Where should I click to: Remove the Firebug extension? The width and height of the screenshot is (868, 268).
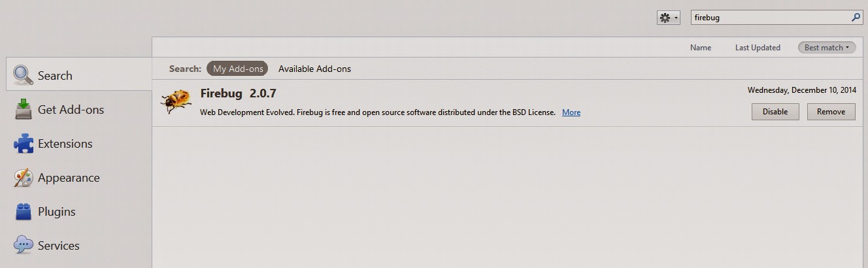click(831, 112)
